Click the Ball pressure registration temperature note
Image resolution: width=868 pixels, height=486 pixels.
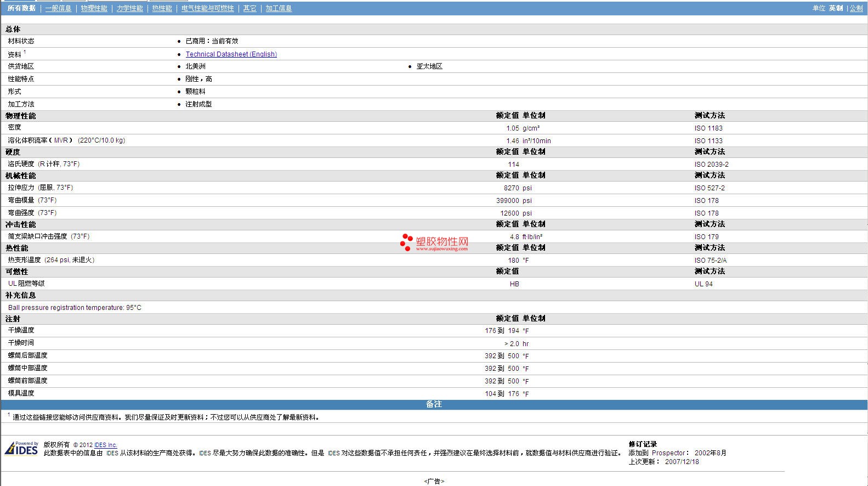click(x=75, y=308)
